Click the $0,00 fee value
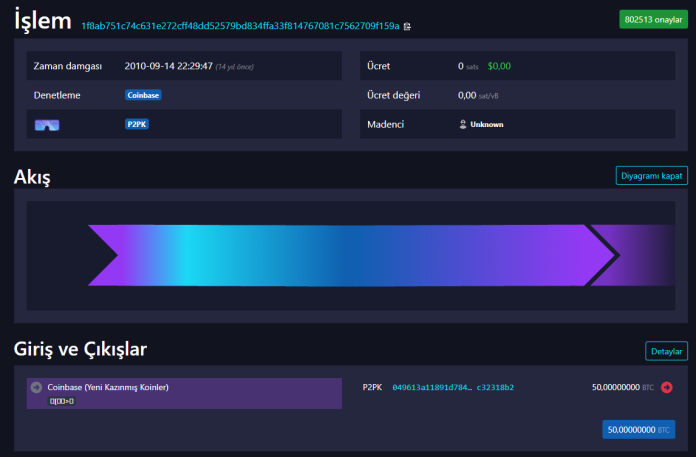The image size is (696, 457). point(498,66)
